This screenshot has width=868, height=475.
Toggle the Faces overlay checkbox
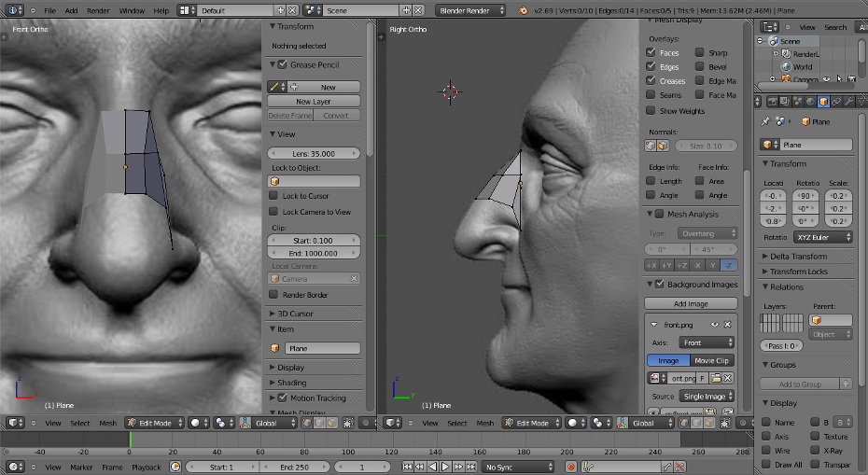tap(651, 52)
